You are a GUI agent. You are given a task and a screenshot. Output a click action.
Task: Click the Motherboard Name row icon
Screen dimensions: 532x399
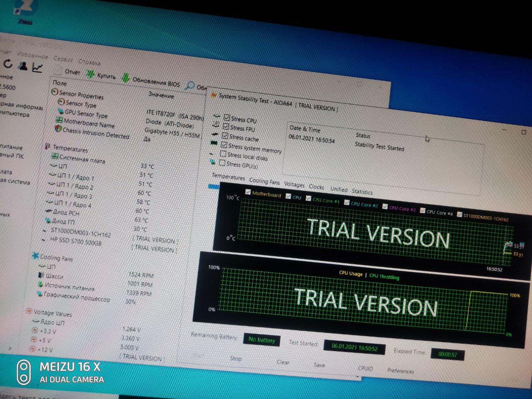pyautogui.click(x=59, y=120)
